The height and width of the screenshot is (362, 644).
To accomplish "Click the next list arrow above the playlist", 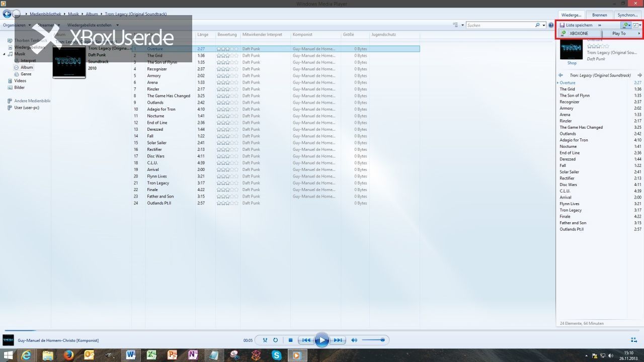I will tap(639, 75).
